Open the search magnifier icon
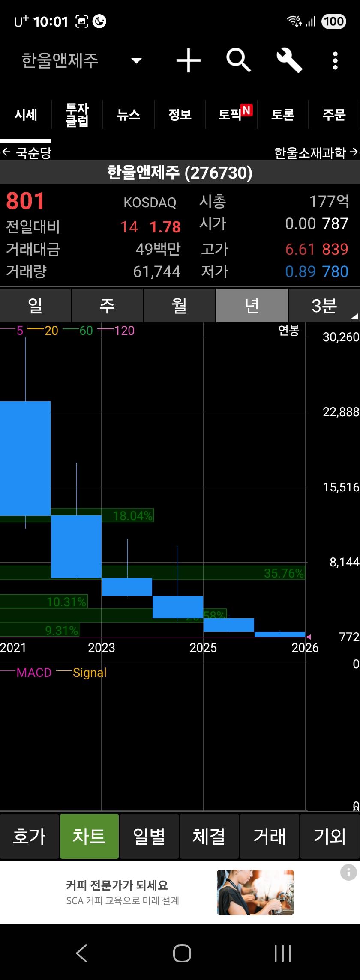Screen dimensions: 360x980 pos(238,60)
